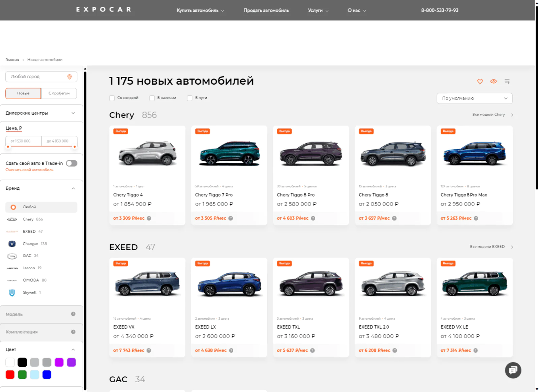
Task: Click the EXEED brand logo icon
Action: point(12,232)
